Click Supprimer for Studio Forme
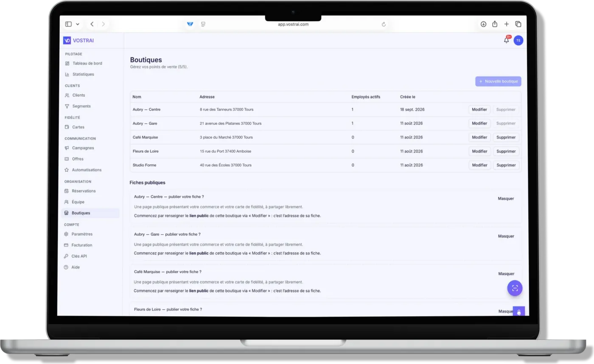Viewport: 594px width, 364px height. [x=506, y=165]
